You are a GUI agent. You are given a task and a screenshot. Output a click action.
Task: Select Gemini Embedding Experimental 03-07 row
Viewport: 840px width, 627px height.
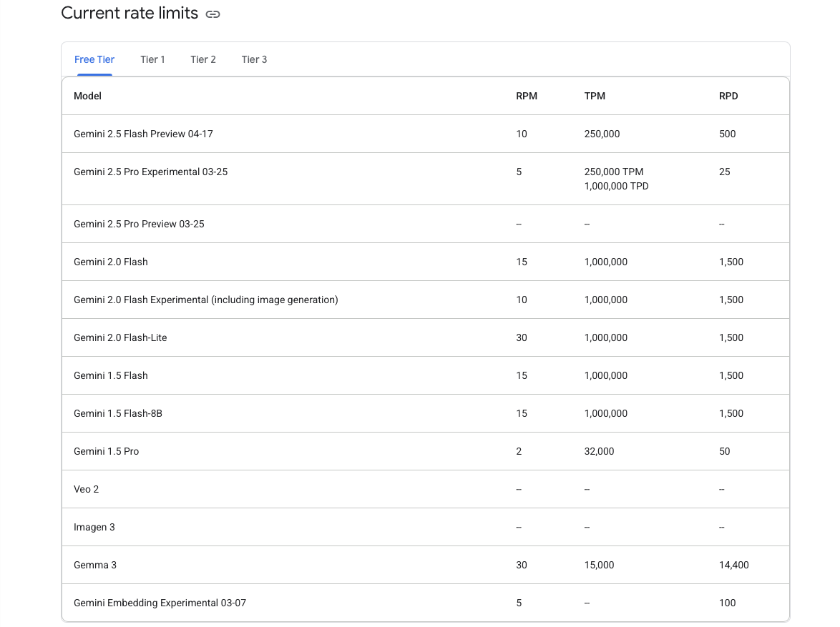tap(425, 603)
